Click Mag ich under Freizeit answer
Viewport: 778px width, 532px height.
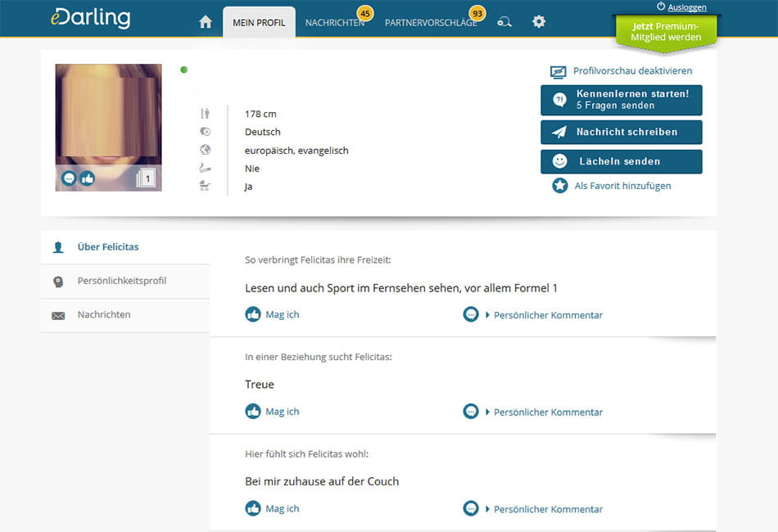(273, 314)
